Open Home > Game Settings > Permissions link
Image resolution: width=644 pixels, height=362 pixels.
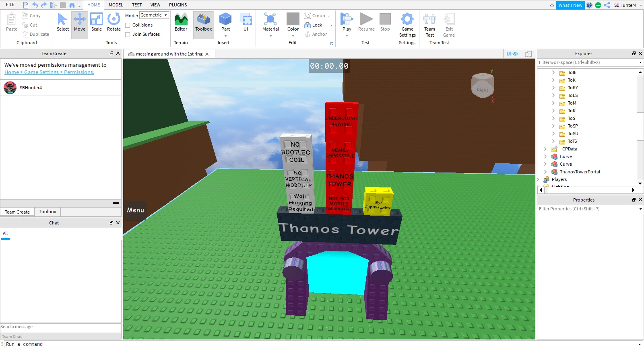pyautogui.click(x=49, y=72)
